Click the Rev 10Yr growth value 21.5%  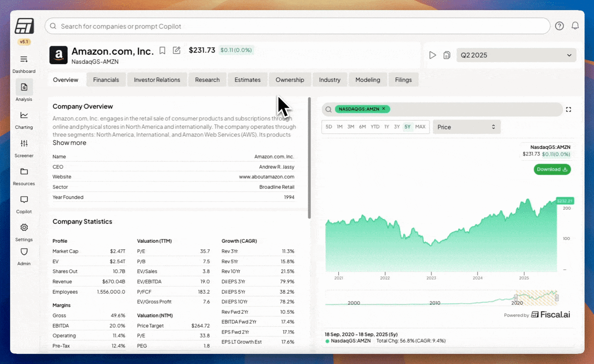(288, 271)
